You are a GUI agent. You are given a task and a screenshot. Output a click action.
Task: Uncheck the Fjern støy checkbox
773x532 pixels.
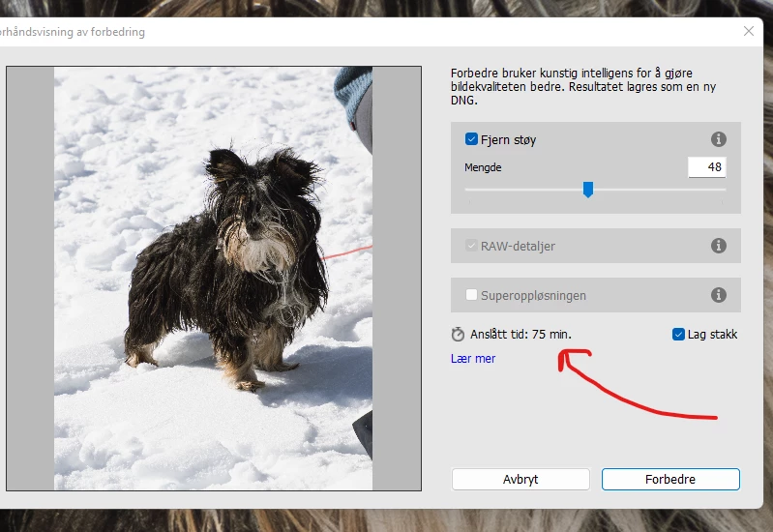point(471,139)
